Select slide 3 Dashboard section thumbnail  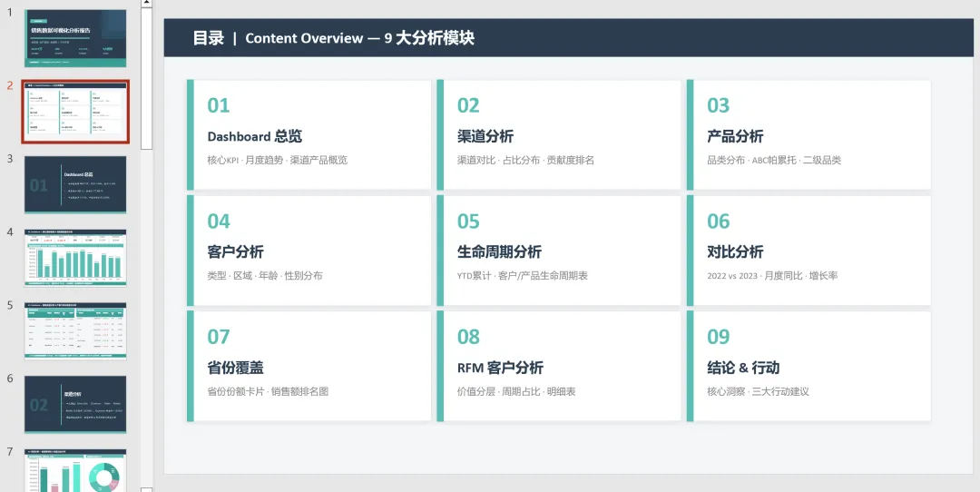[x=75, y=184]
